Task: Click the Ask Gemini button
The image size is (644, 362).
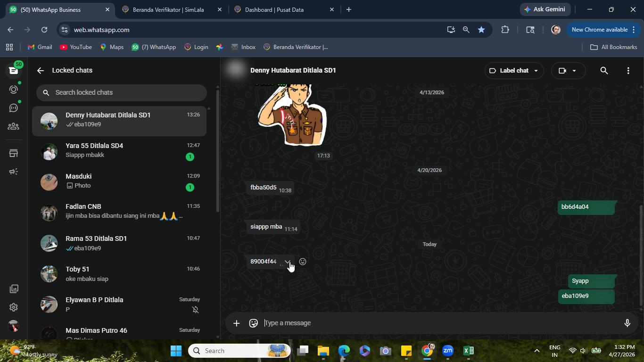Action: [x=546, y=9]
